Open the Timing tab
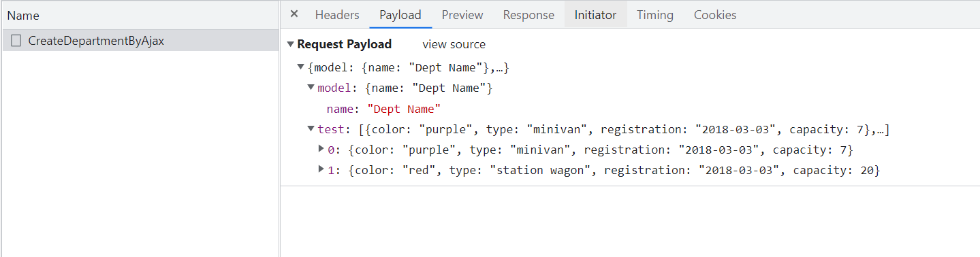This screenshot has width=980, height=257. pyautogui.click(x=655, y=15)
